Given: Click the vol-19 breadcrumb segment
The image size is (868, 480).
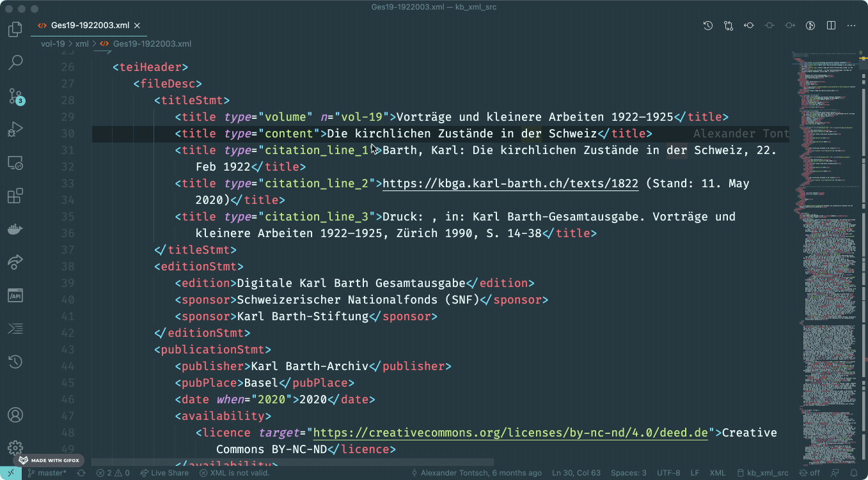Looking at the screenshot, I should tap(53, 44).
